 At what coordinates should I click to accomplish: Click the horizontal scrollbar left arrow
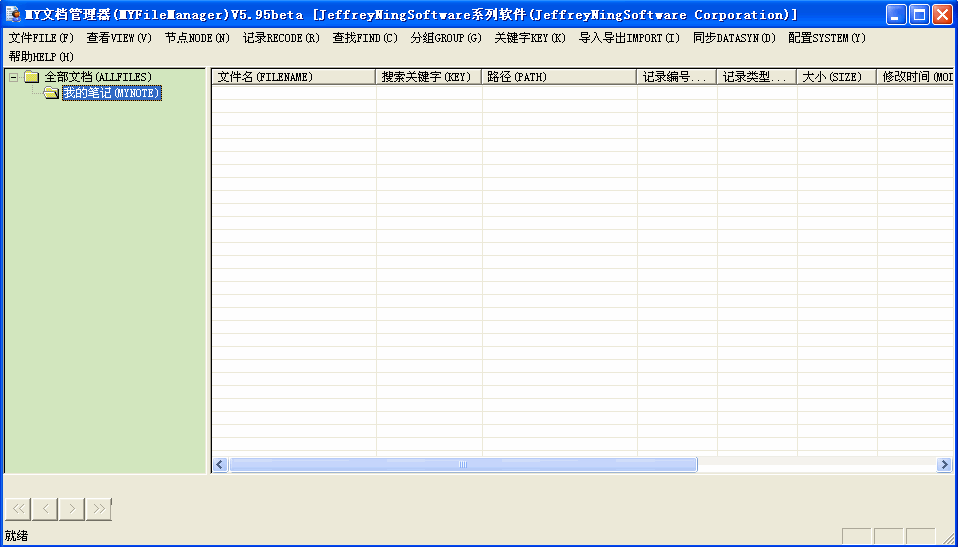[220, 465]
